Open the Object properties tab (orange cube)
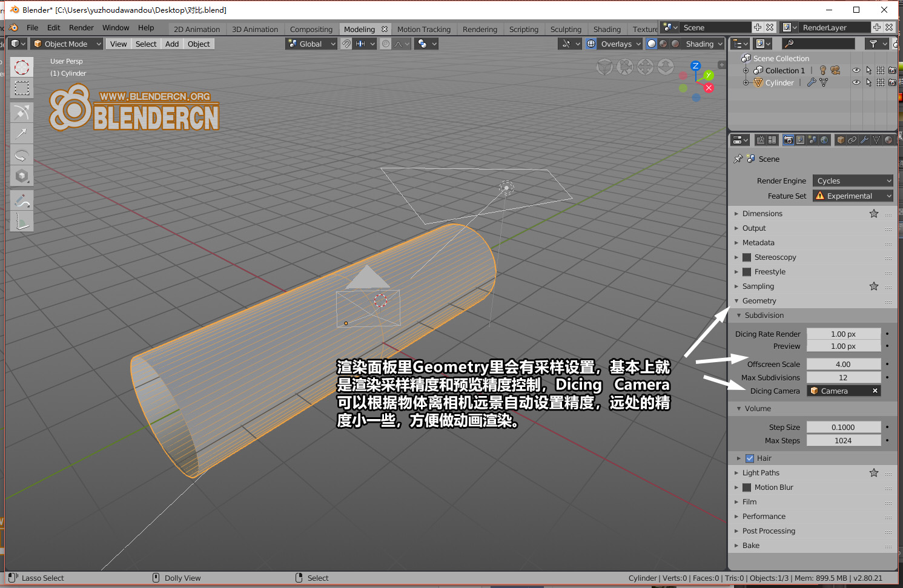This screenshot has width=903, height=588. [x=840, y=140]
